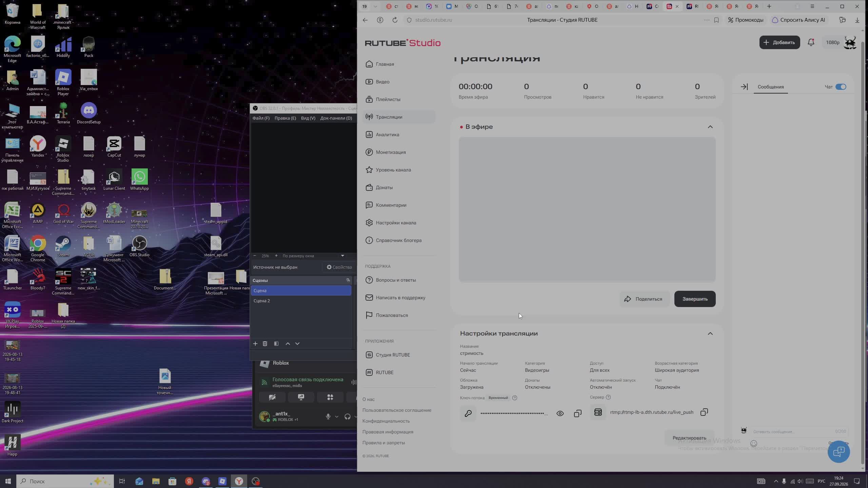Deafen audio with the Discord headphones button

click(347, 416)
